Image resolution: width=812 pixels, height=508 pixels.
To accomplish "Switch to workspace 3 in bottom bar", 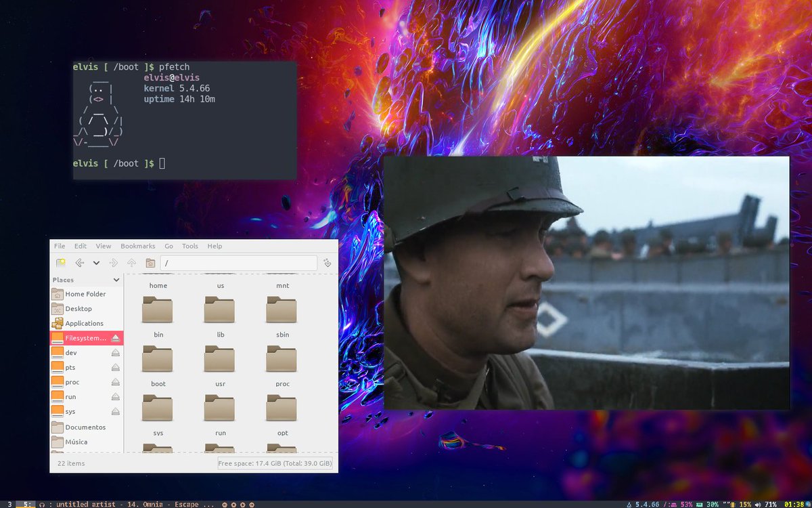I will 9,504.
